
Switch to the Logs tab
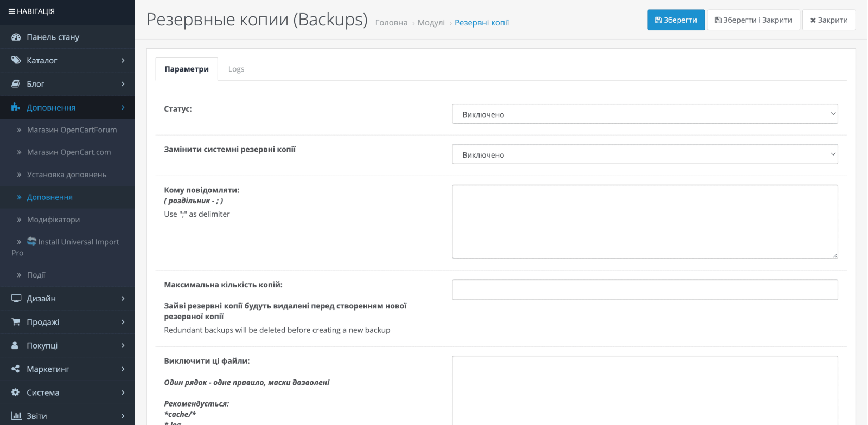click(236, 69)
